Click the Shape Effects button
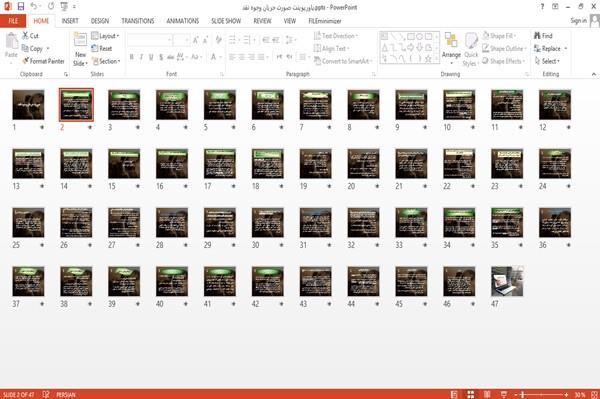 coord(504,61)
